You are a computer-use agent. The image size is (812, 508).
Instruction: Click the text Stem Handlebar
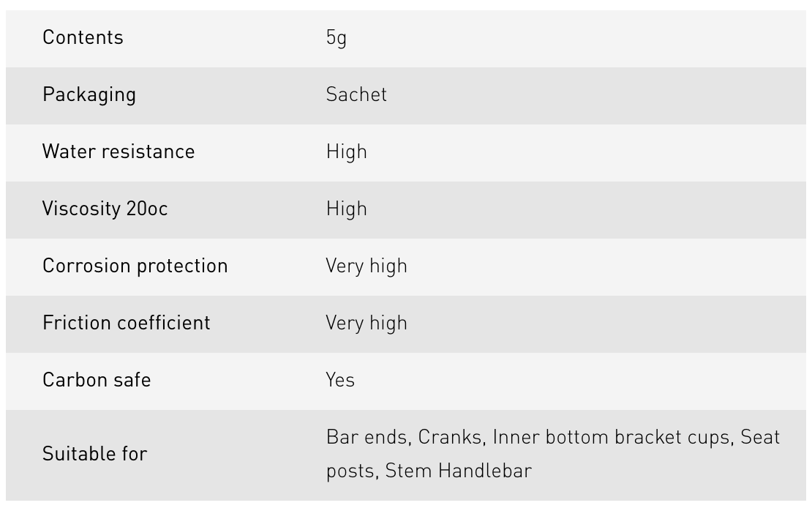[x=458, y=470]
